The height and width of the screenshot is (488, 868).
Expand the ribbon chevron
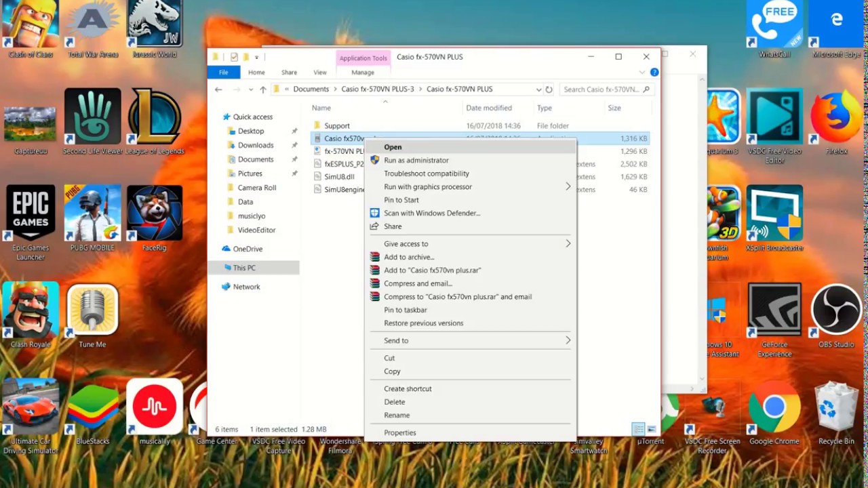click(642, 72)
